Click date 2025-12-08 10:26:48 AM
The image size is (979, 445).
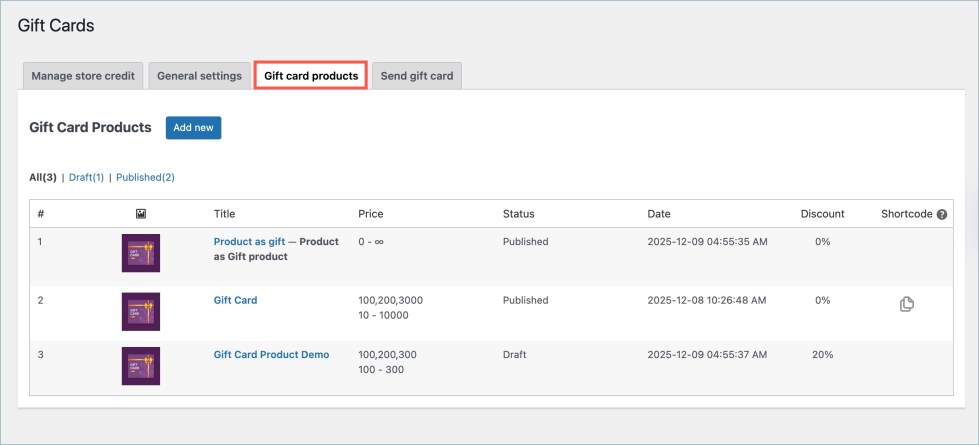click(x=707, y=300)
